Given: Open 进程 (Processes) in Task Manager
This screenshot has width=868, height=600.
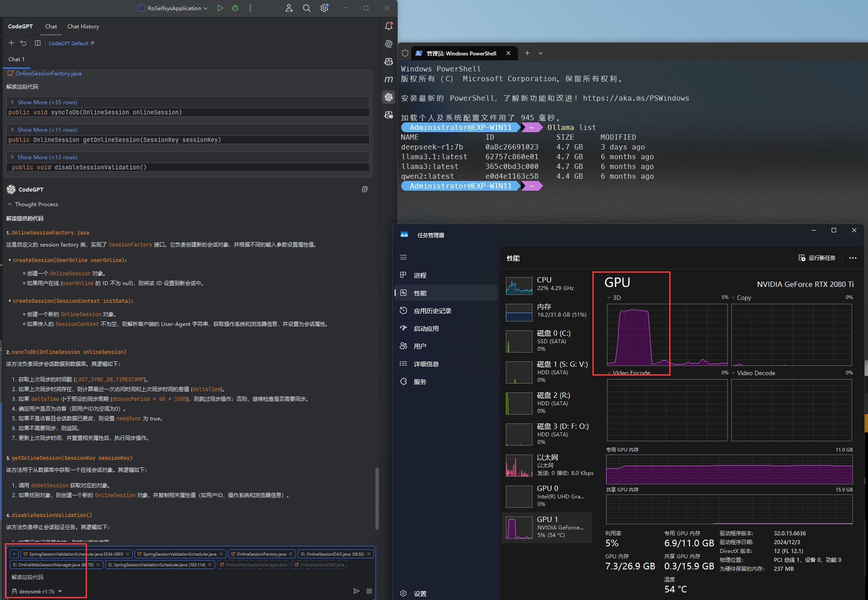Looking at the screenshot, I should tap(445, 275).
